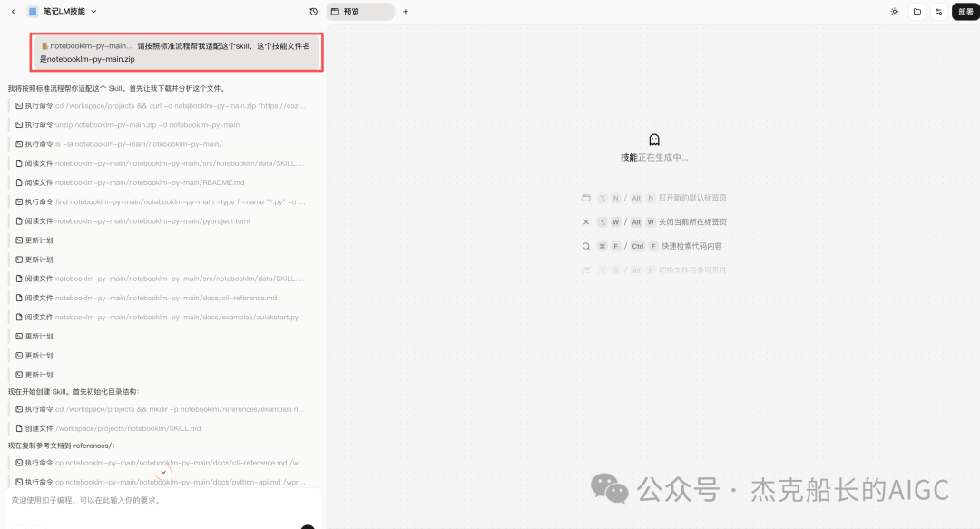Viewport: 980px width, 529px height.
Task: Open the ls -la 执行命令 step
Action: 120,143
